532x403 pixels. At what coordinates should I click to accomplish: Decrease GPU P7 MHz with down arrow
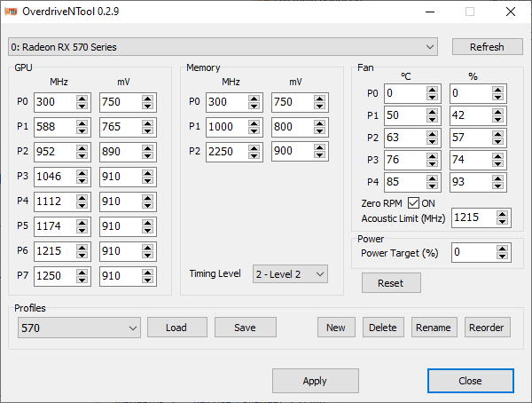82,280
